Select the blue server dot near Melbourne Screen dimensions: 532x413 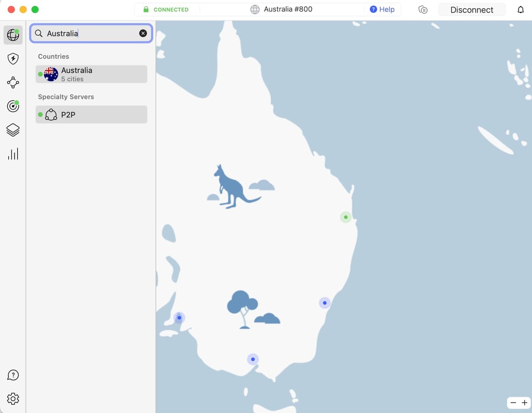coord(253,359)
